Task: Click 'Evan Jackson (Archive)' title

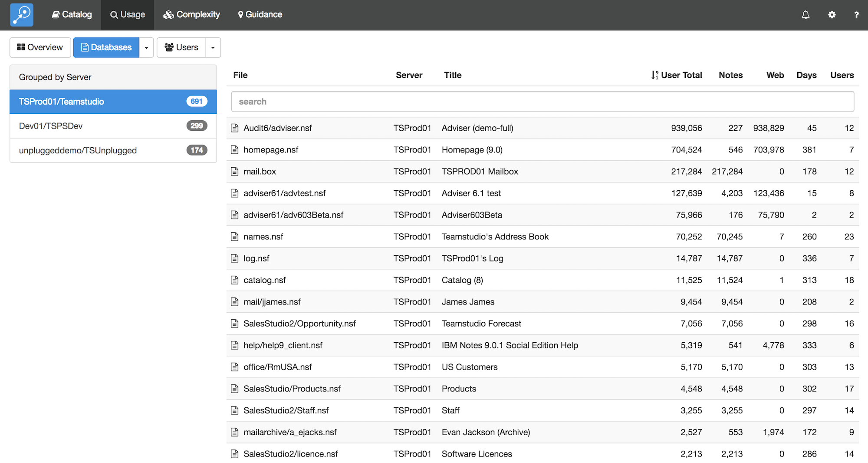Action: pyautogui.click(x=486, y=432)
